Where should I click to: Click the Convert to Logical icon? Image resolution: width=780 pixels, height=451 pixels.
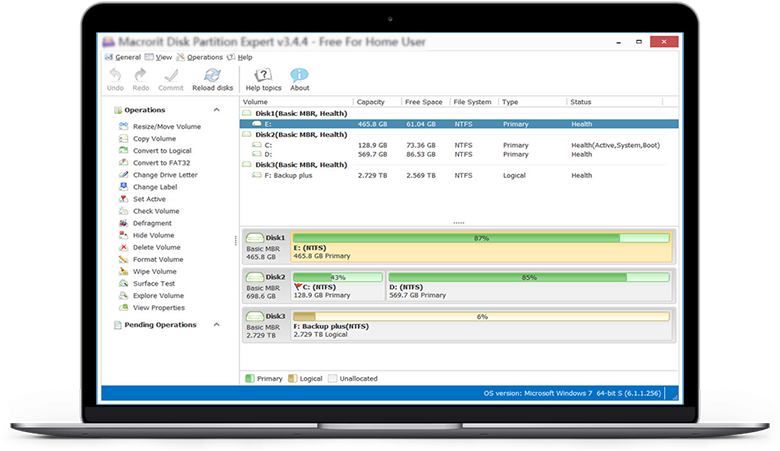tap(123, 150)
